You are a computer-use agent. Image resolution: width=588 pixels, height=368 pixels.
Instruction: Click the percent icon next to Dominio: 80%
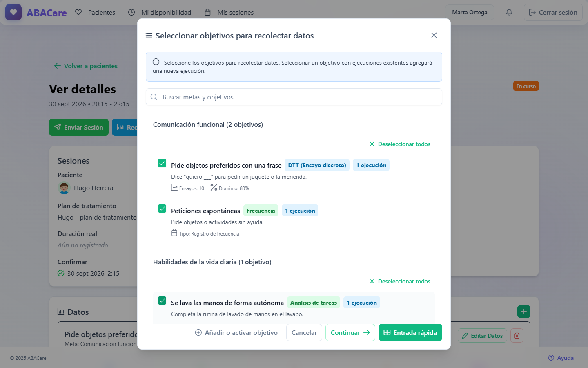[214, 187]
